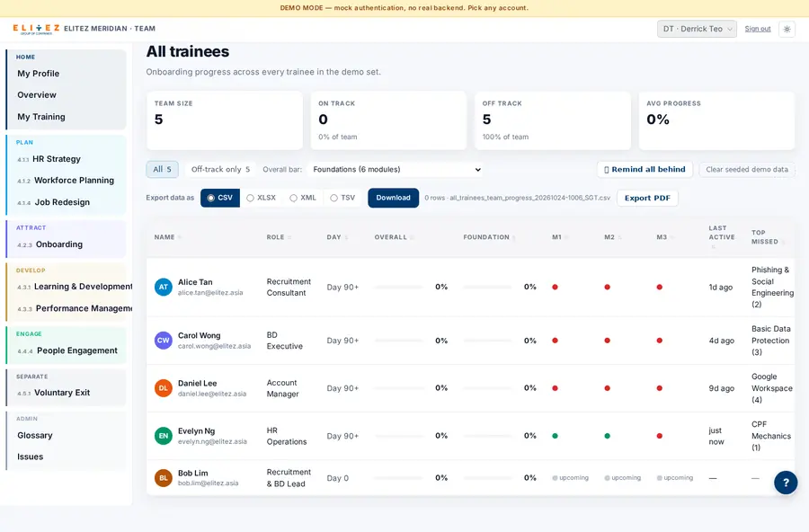Click Alice Tan's red M3 status dot
This screenshot has height=532, width=809.
(x=660, y=287)
